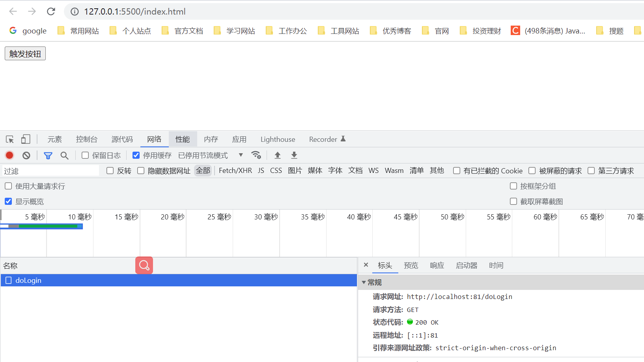Click the browser forward arrow

(x=32, y=11)
